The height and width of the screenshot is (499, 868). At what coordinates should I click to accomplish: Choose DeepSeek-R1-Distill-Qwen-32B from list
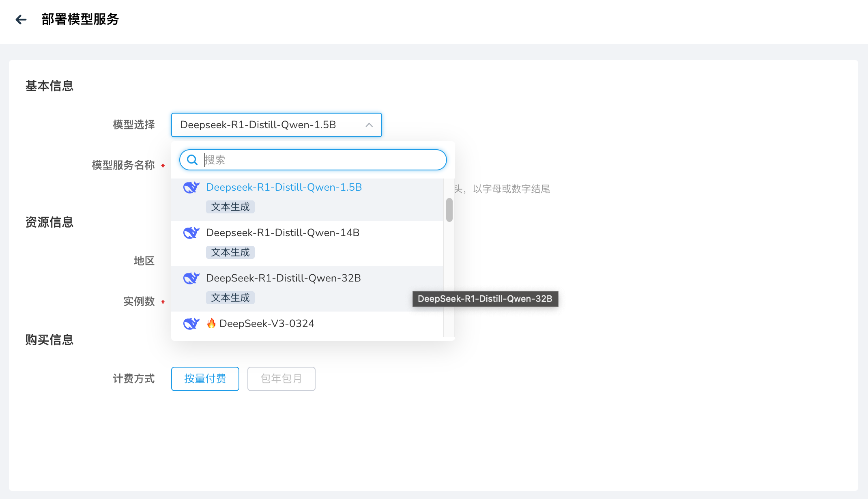tap(284, 278)
